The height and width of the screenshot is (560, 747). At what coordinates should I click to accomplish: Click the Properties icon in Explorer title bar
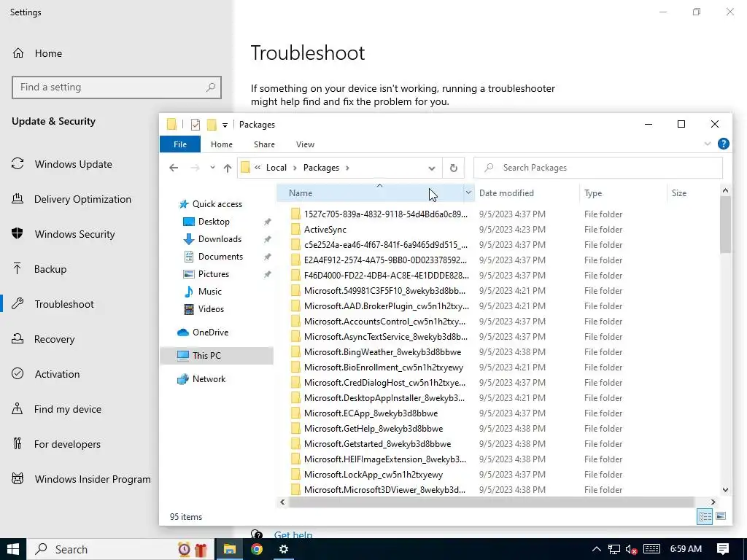(x=196, y=125)
